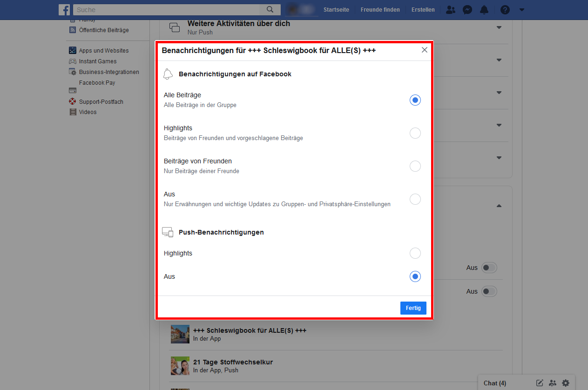Select Beiträge von Freunden option
The width and height of the screenshot is (588, 390).
click(x=415, y=166)
